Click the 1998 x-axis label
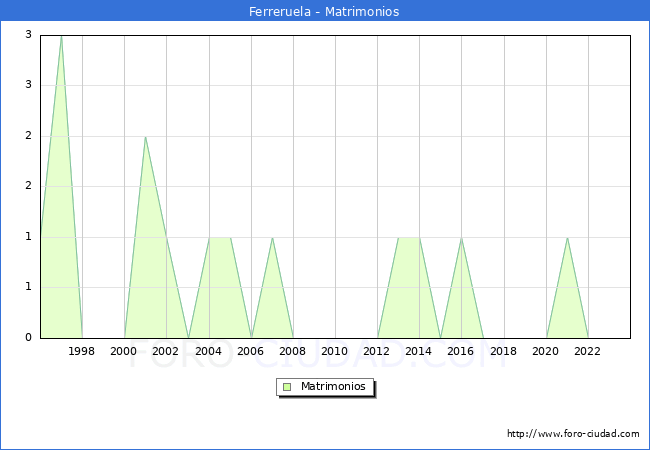The image size is (650, 450). click(x=82, y=351)
